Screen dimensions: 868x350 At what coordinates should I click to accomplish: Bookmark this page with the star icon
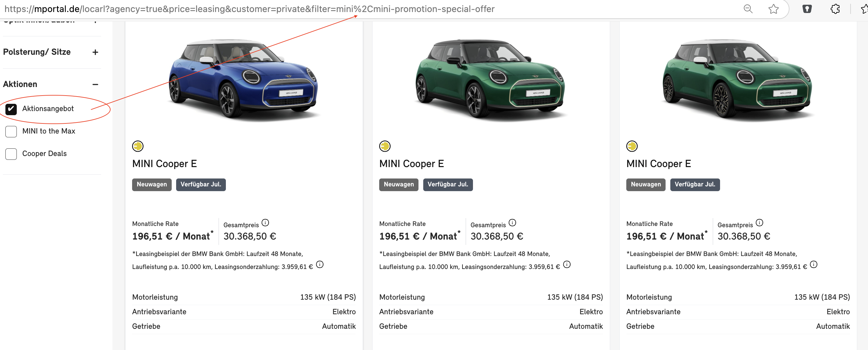pos(773,9)
